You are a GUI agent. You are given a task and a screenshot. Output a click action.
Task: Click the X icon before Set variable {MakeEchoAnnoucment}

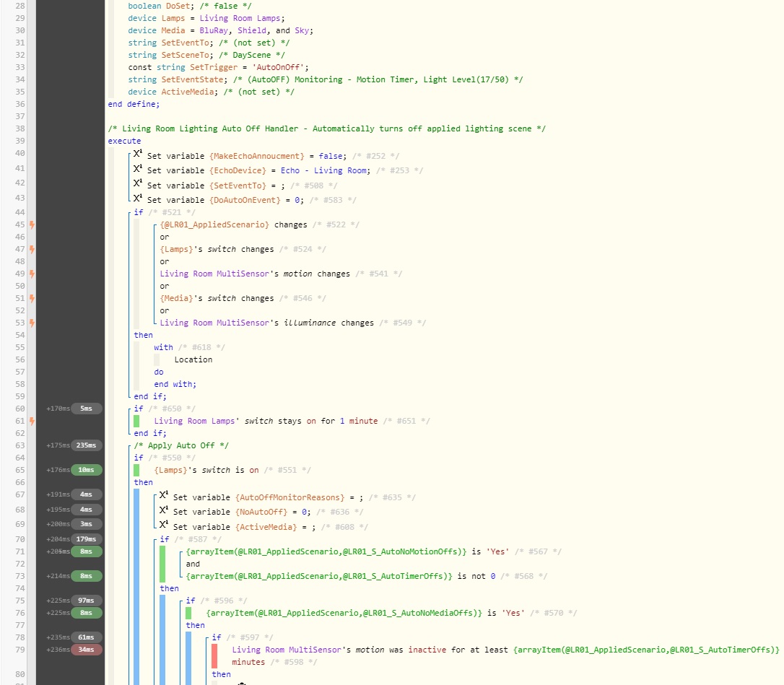tap(137, 154)
